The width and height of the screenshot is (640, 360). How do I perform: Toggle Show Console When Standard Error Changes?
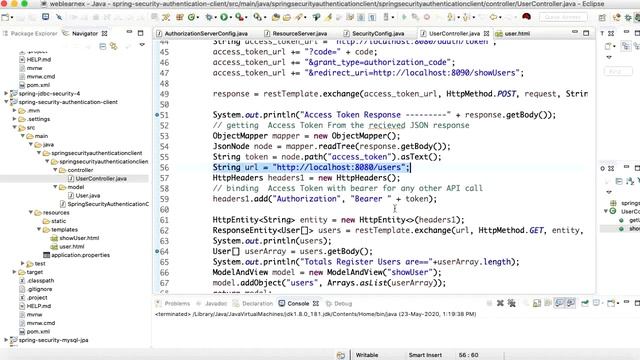point(571,303)
